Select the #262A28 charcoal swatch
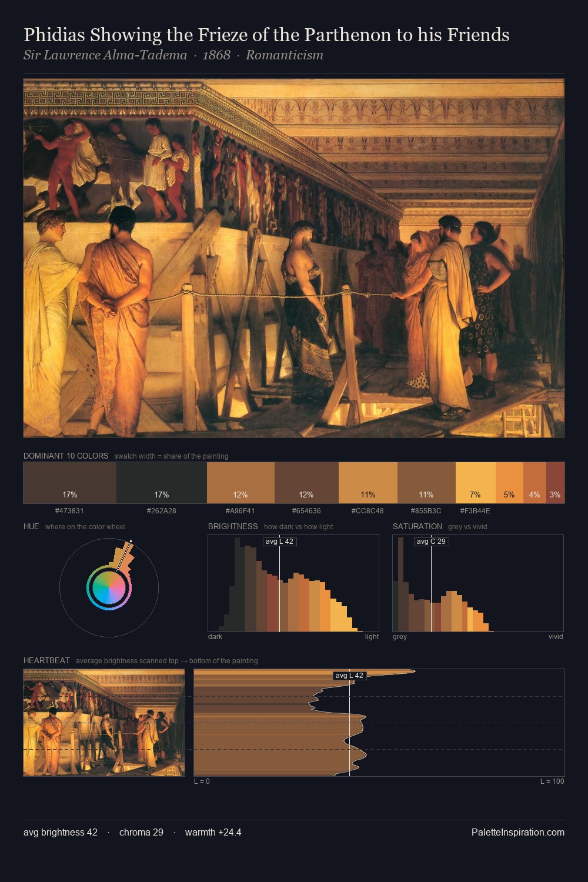Viewport: 588px width, 882px height. point(162,483)
